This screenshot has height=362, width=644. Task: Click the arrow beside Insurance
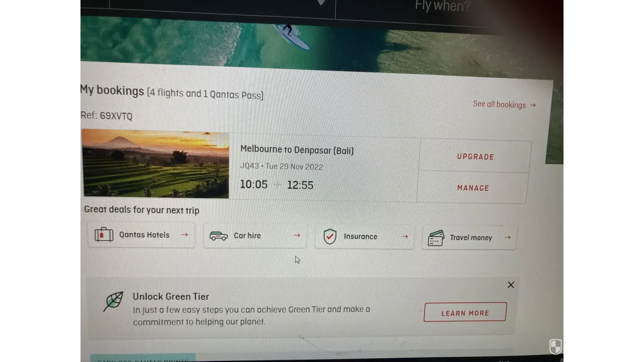[405, 236]
